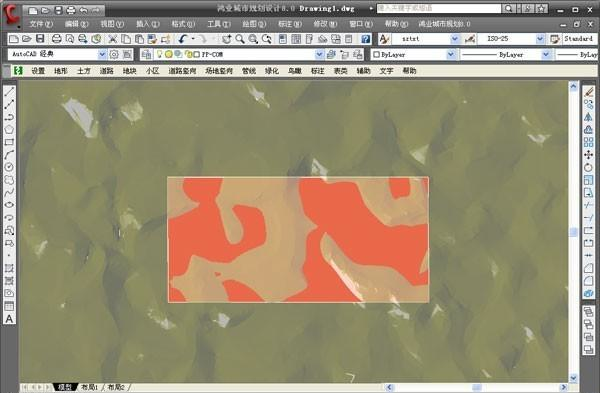Select the Ellipse drawing tool
Viewport: 600px width, 393px height.
9,205
